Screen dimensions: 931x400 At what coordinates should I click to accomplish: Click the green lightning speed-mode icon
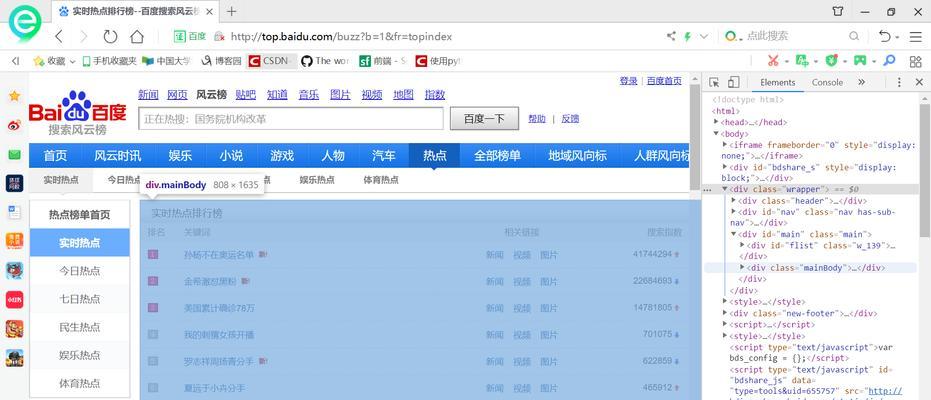(688, 36)
